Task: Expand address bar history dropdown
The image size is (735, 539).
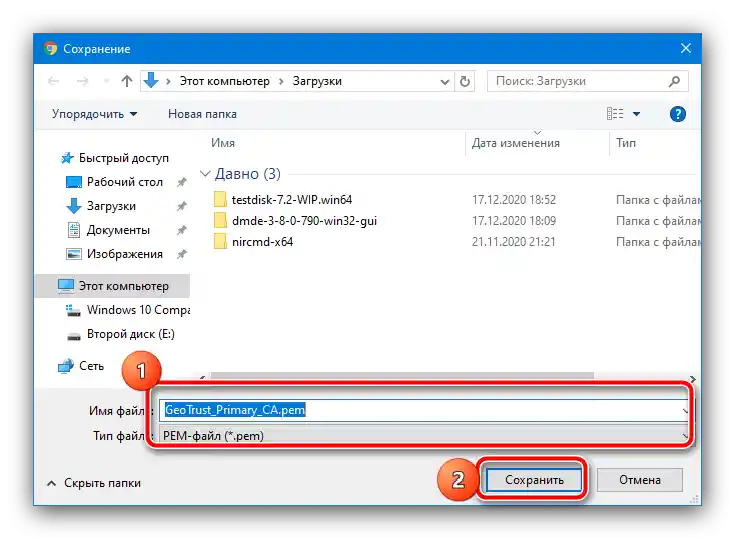Action: [444, 82]
